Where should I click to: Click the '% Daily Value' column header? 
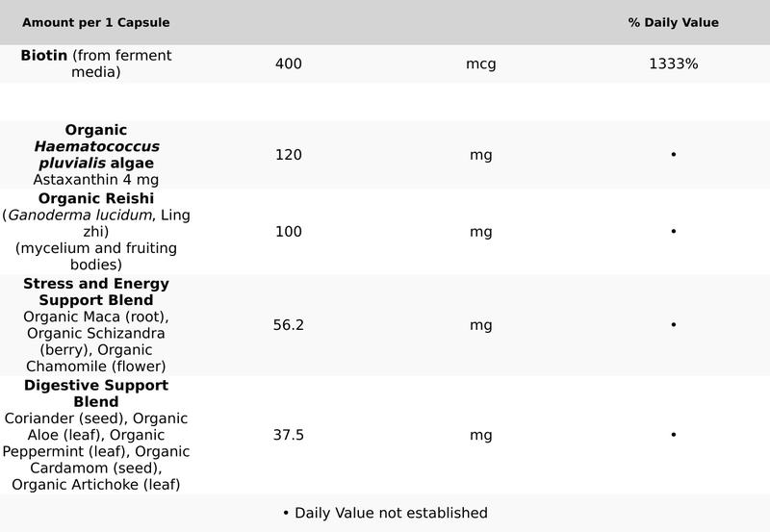coord(673,22)
